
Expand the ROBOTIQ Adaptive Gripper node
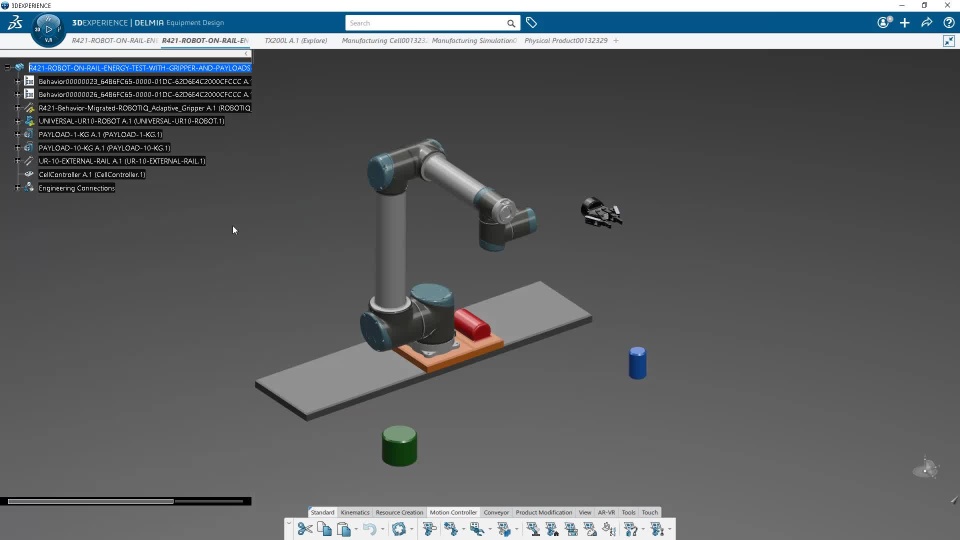(x=18, y=108)
